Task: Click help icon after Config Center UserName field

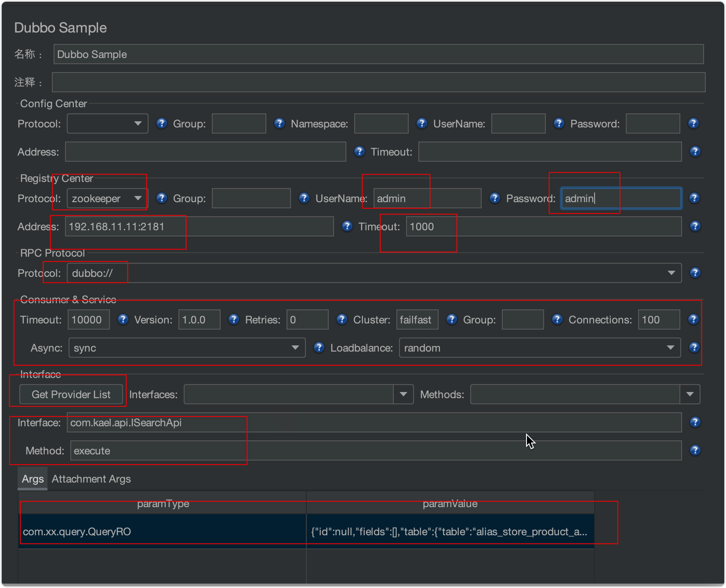Action: point(559,123)
